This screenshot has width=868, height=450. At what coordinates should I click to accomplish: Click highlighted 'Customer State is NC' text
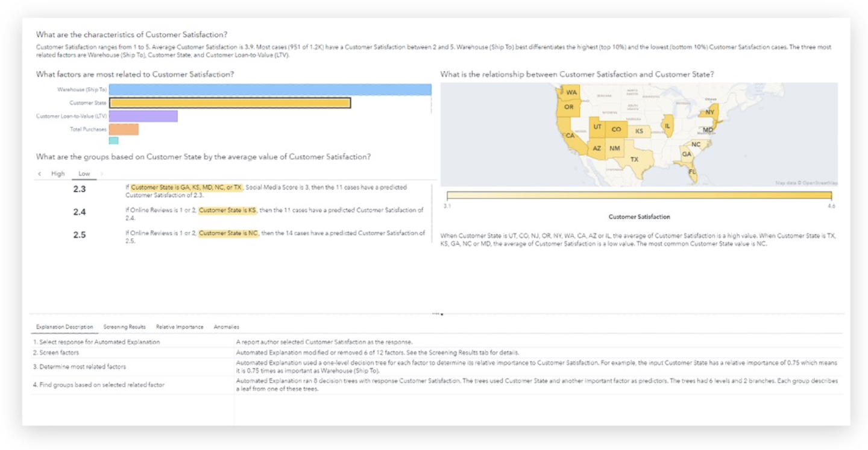click(x=228, y=233)
